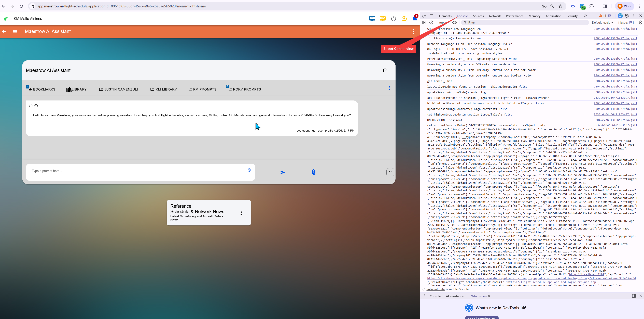Open the prompt tabs three-dot overflow menu
Viewport: 644px width, 319px height.
tap(389, 88)
